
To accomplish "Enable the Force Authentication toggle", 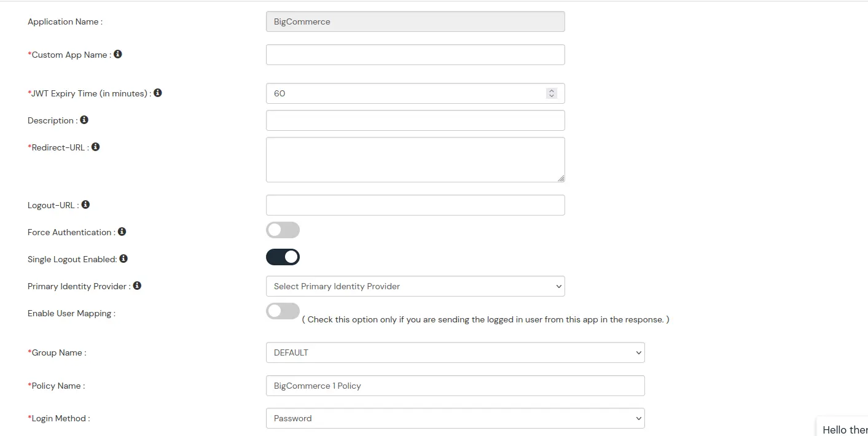I will point(283,229).
